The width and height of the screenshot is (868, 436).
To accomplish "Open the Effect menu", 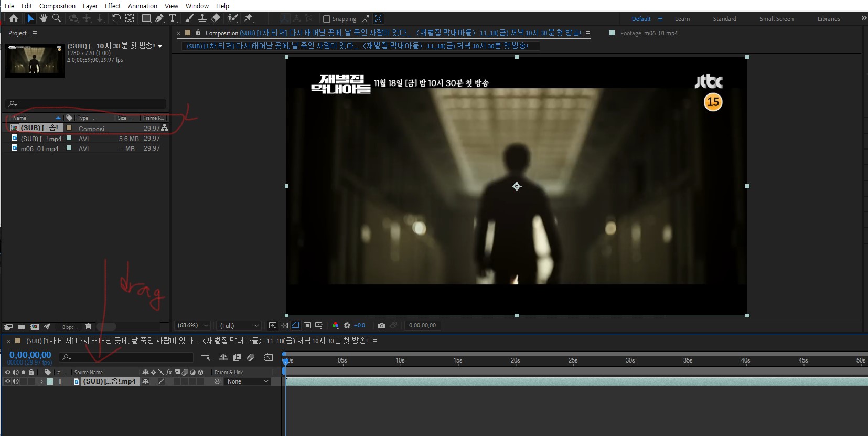I will pos(113,6).
